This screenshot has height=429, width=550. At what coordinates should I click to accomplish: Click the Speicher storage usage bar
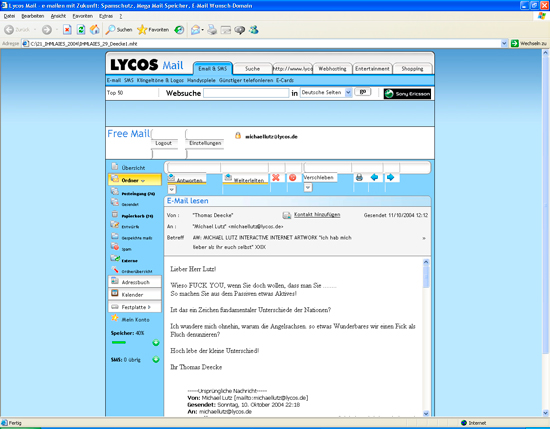pos(119,342)
